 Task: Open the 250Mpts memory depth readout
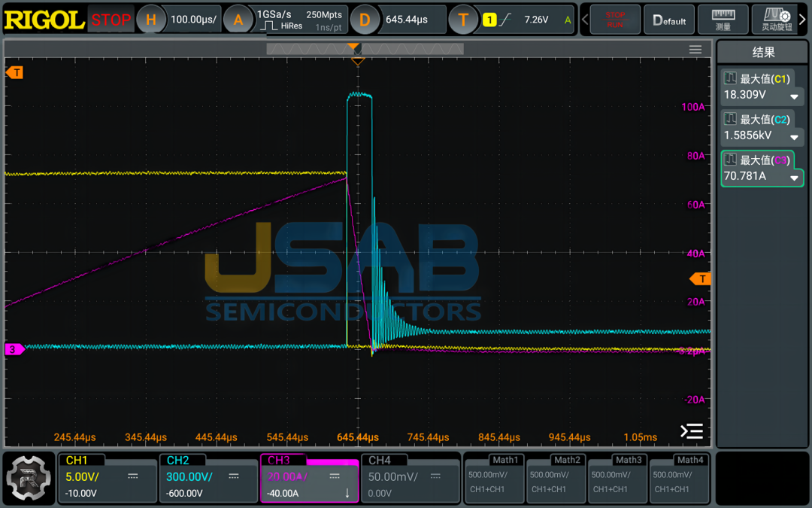coord(323,14)
